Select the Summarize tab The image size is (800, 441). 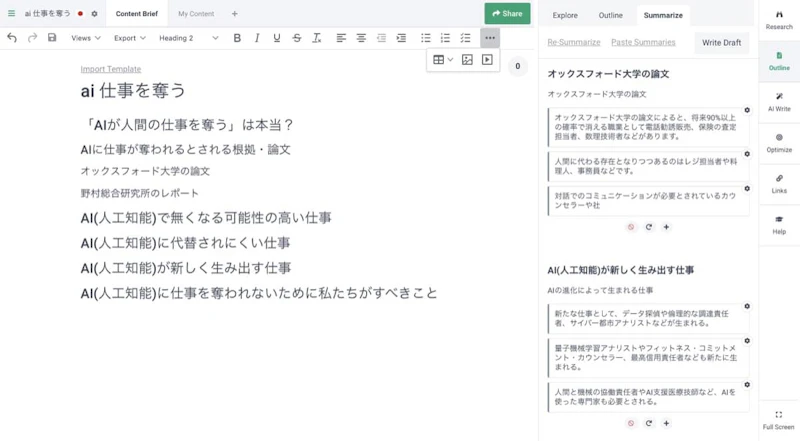pyautogui.click(x=663, y=15)
